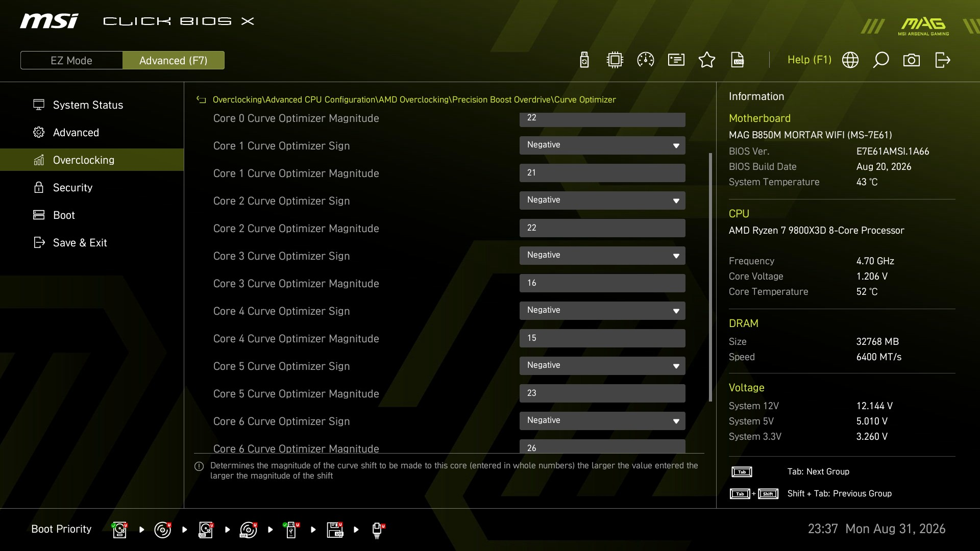Expand Core 6 Curve Optimizer Sign dropdown
The height and width of the screenshot is (551, 980).
point(602,421)
